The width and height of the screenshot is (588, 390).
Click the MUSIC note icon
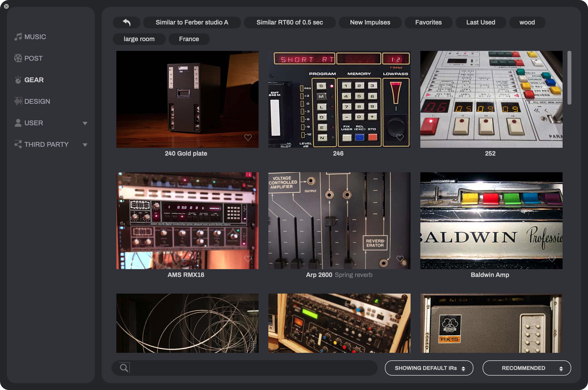(18, 37)
